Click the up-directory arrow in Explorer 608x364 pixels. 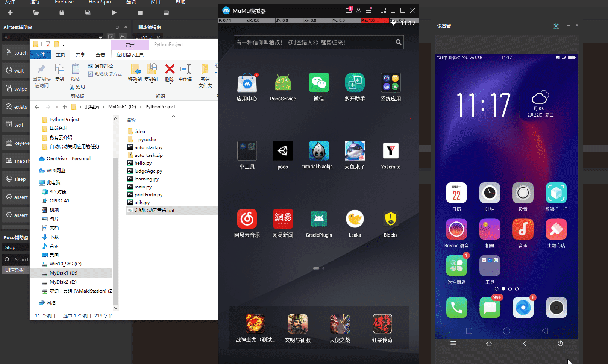tap(65, 107)
